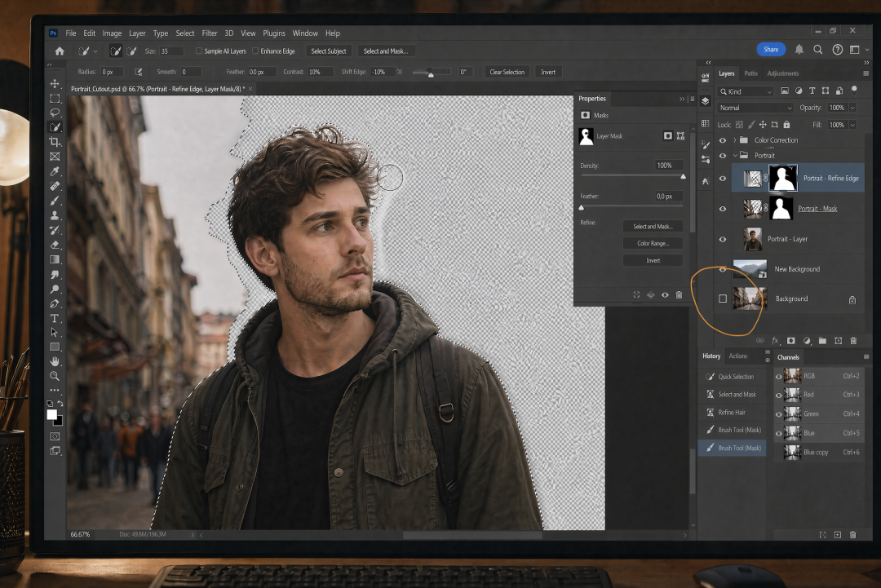Show the hidden Background layer
This screenshot has height=588, width=881.
pyautogui.click(x=723, y=299)
